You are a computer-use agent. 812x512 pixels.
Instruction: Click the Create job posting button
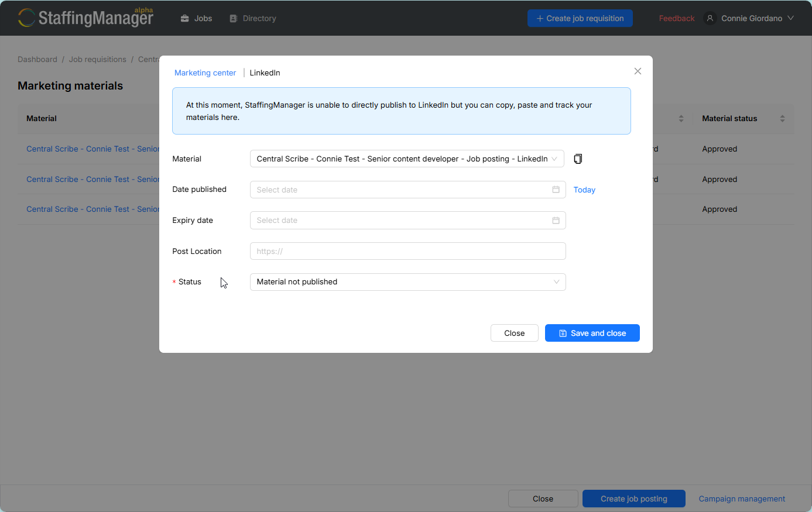634,499
